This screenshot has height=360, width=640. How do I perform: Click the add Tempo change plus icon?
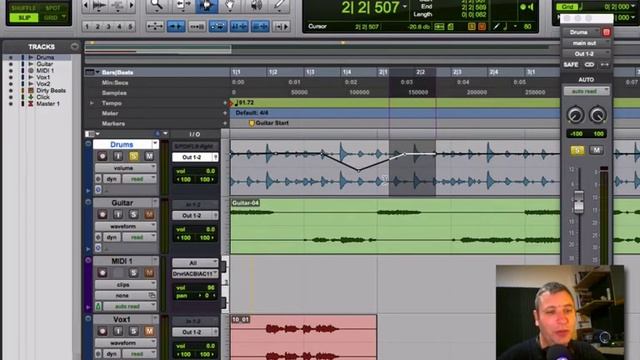tap(225, 103)
